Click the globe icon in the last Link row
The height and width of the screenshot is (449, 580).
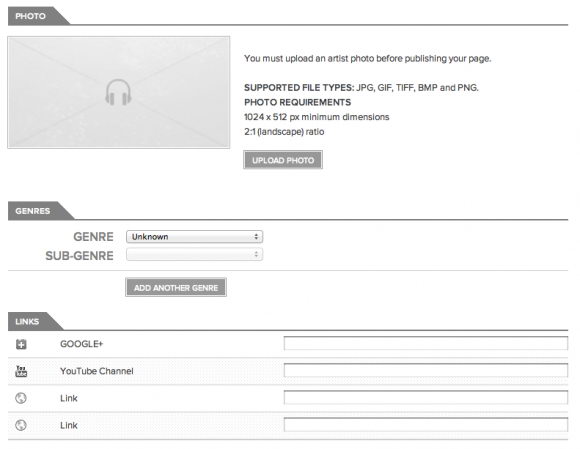click(21, 425)
